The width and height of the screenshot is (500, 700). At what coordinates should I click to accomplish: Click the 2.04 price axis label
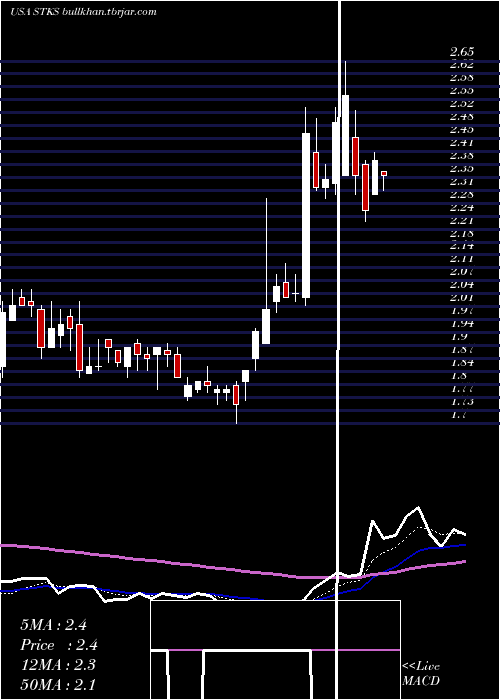click(462, 284)
